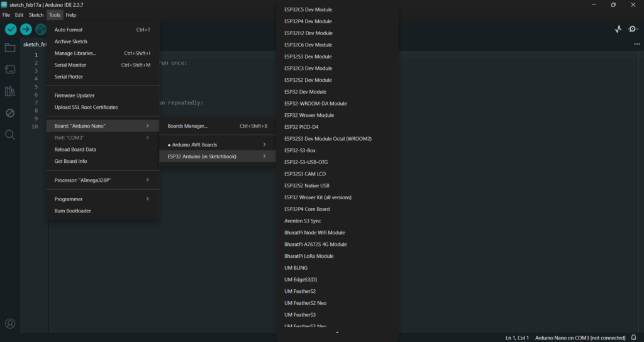Image resolution: width=644 pixels, height=342 pixels.
Task: Click Boards Manager... menu entry
Action: point(187,126)
